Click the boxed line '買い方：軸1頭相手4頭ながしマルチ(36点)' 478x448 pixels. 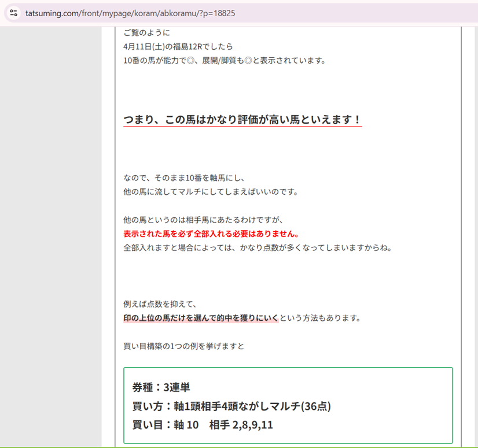(x=231, y=406)
